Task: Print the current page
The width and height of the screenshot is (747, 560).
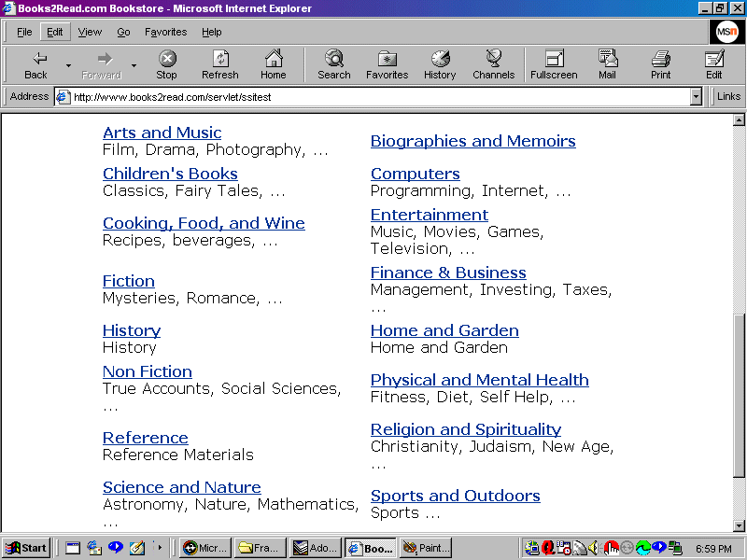Action: tap(661, 64)
